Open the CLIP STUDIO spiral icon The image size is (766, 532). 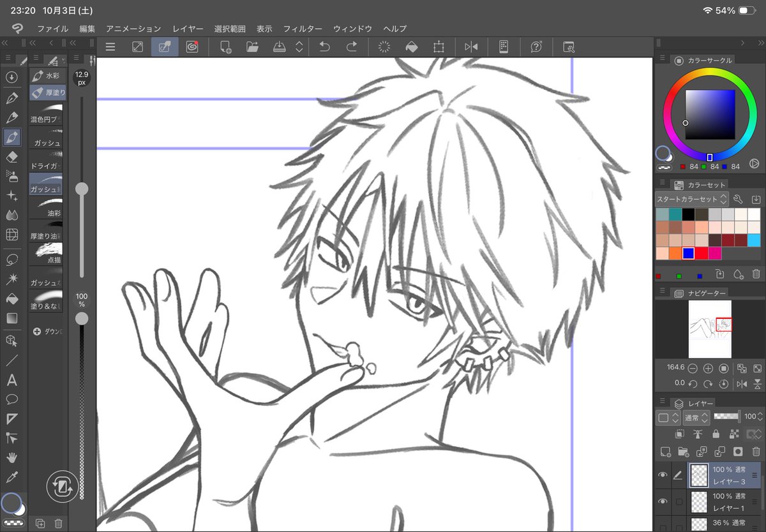[x=191, y=47]
